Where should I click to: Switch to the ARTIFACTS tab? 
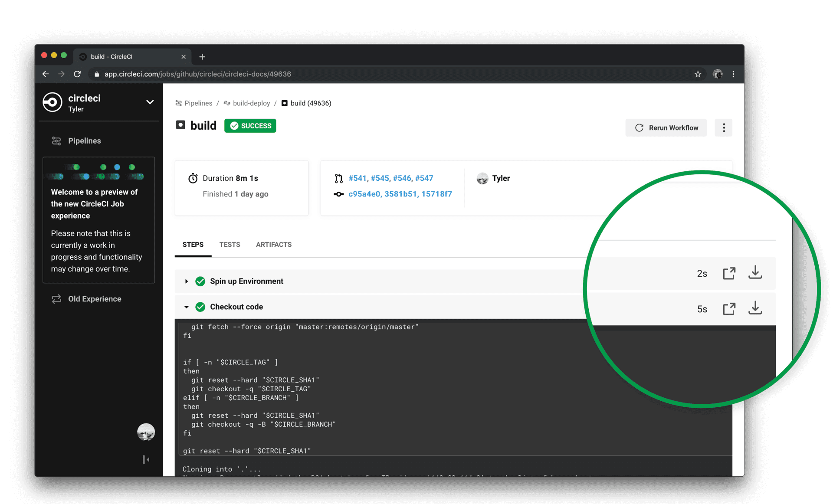(274, 245)
